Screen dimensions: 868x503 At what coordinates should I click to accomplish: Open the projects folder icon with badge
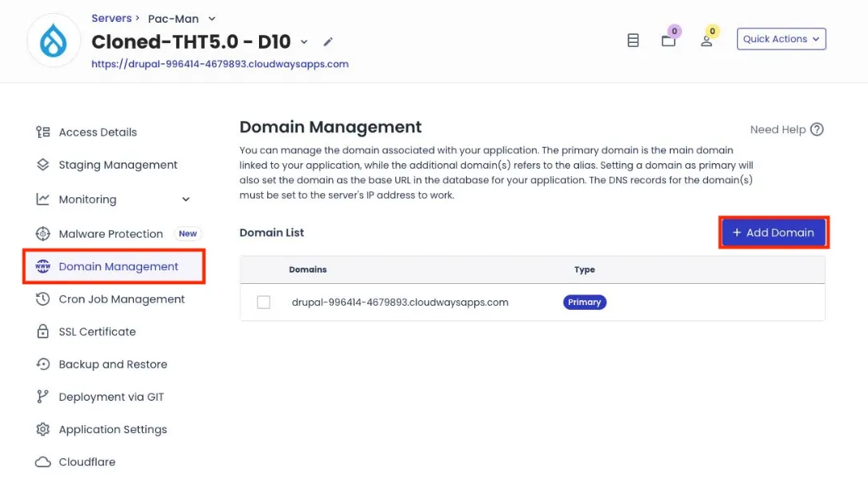pos(668,41)
